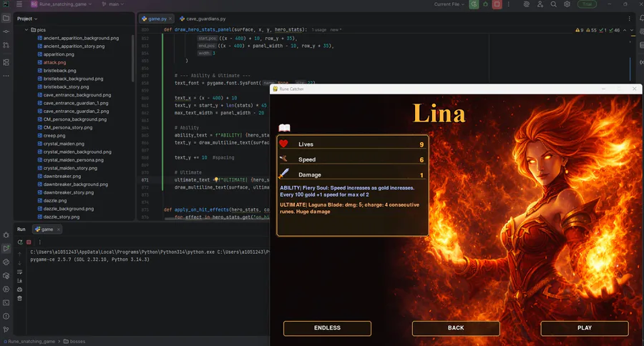Click the project tree vertical scrollbar
The height and width of the screenshot is (346, 644).
[132, 57]
